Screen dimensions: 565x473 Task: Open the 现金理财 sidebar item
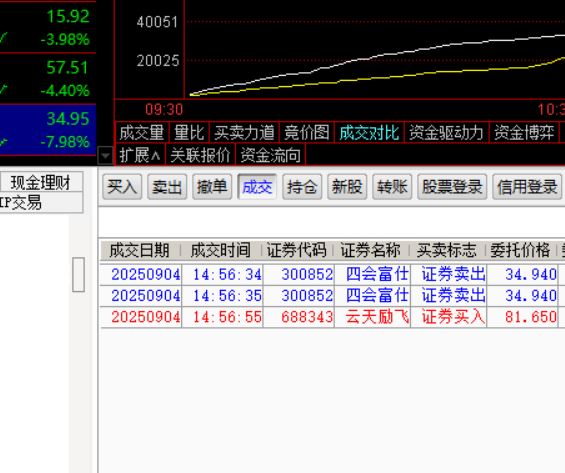coord(41,182)
